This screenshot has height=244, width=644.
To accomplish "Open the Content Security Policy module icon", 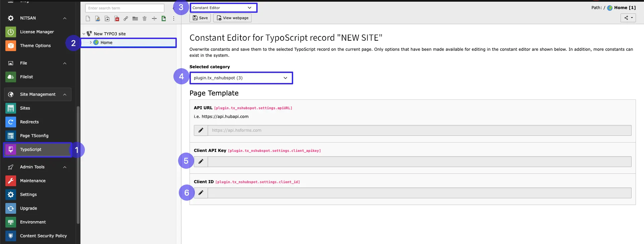I will [x=11, y=236].
